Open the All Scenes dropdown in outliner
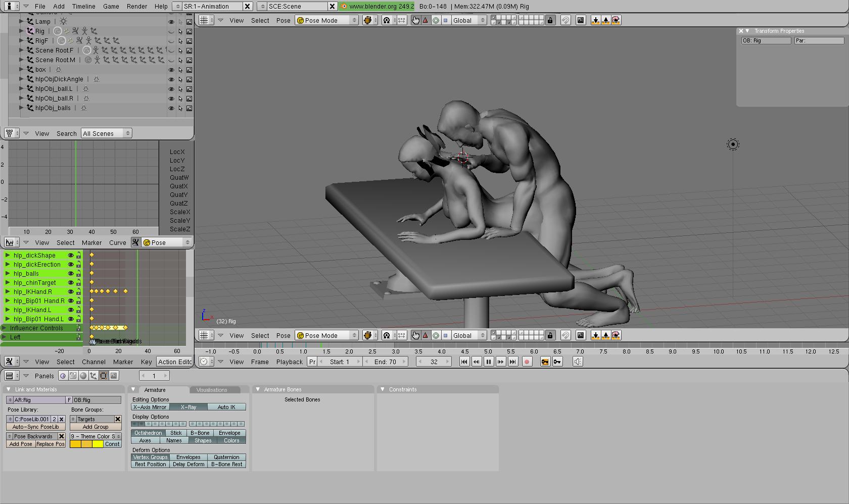This screenshot has height=504, width=849. (106, 133)
